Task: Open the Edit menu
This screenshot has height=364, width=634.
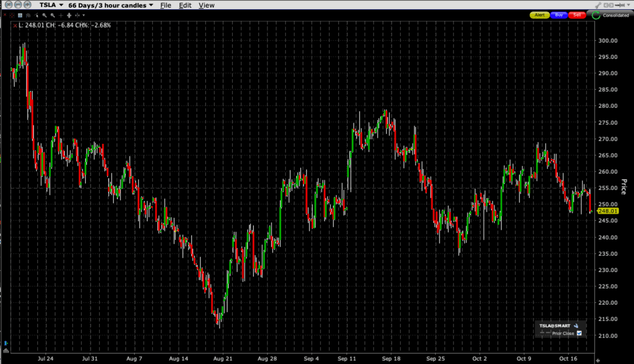Action: pos(185,5)
